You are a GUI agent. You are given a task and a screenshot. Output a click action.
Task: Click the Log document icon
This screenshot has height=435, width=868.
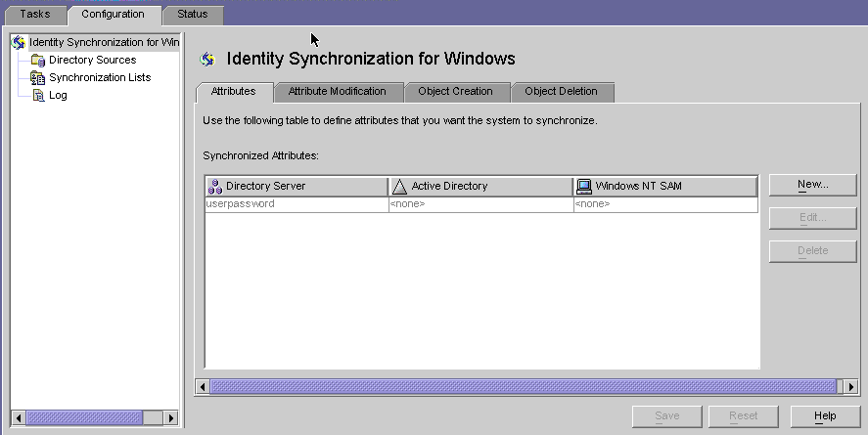click(x=39, y=95)
